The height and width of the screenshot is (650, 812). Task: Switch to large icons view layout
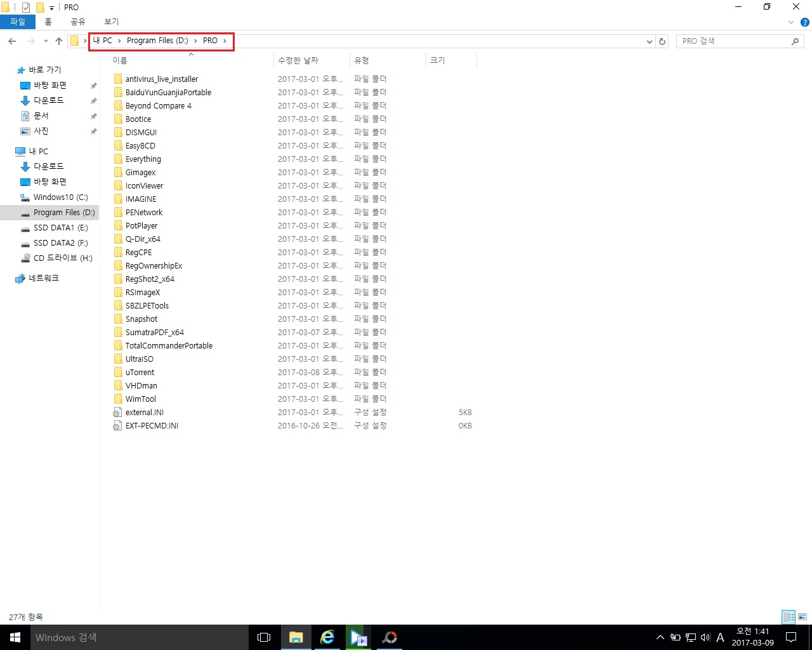pyautogui.click(x=802, y=617)
